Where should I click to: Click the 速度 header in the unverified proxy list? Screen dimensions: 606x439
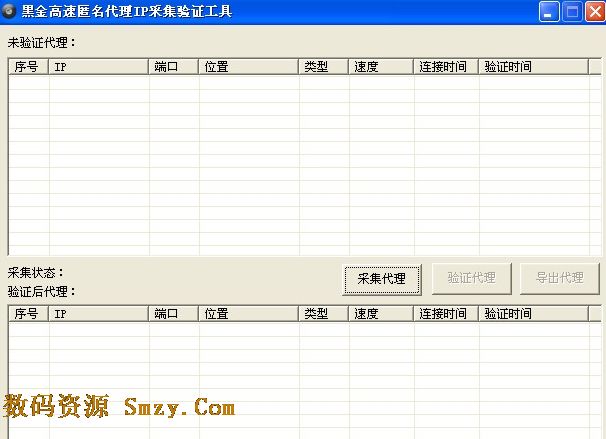click(x=381, y=67)
